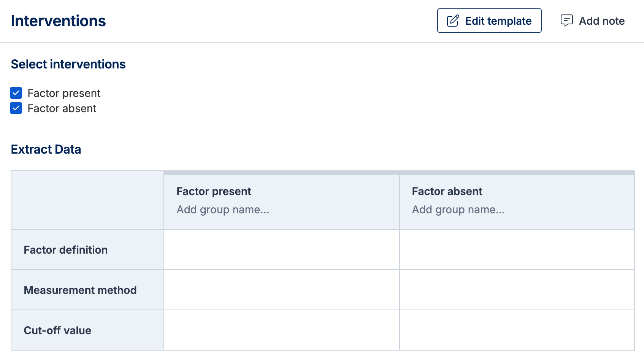
Task: Click the pencil icon in Edit template
Action: click(x=453, y=21)
